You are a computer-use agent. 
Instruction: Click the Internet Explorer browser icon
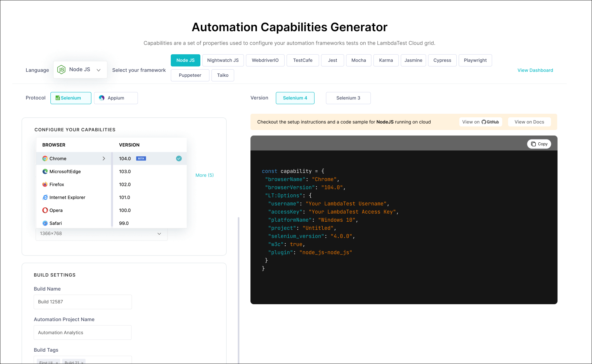pos(45,197)
